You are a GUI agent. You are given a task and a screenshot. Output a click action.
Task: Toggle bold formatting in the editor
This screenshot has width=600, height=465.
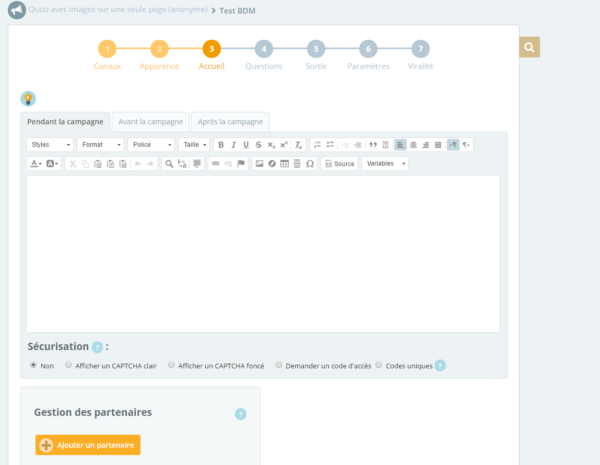[x=221, y=145]
